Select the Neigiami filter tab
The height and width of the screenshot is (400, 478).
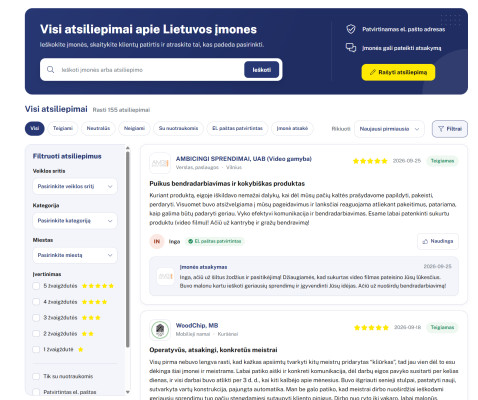point(134,129)
